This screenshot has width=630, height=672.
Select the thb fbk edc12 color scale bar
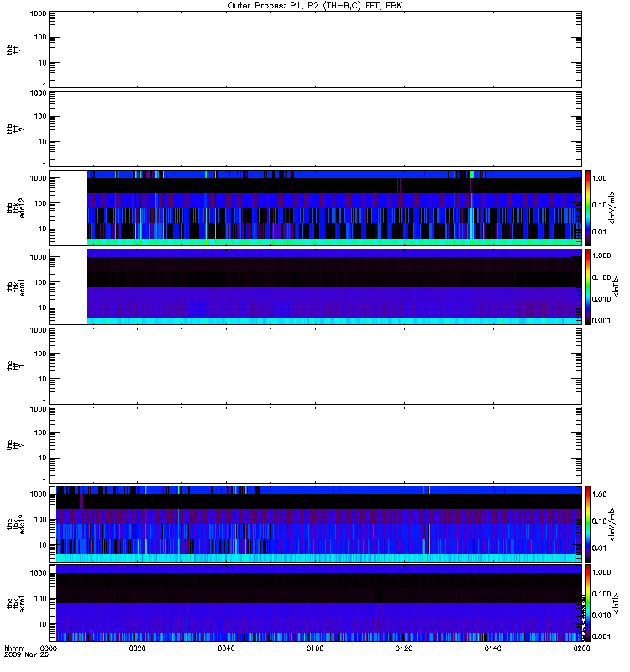point(588,207)
